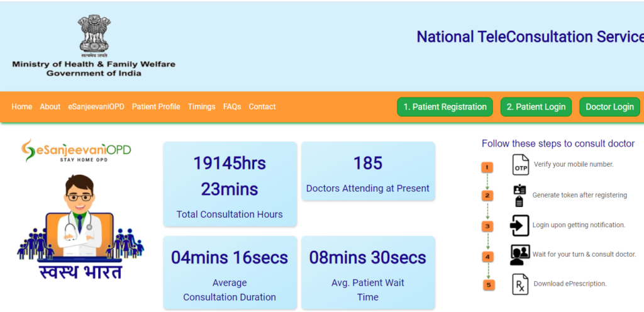Click the '04mins 16secs' value
644x312 pixels.
click(x=230, y=258)
